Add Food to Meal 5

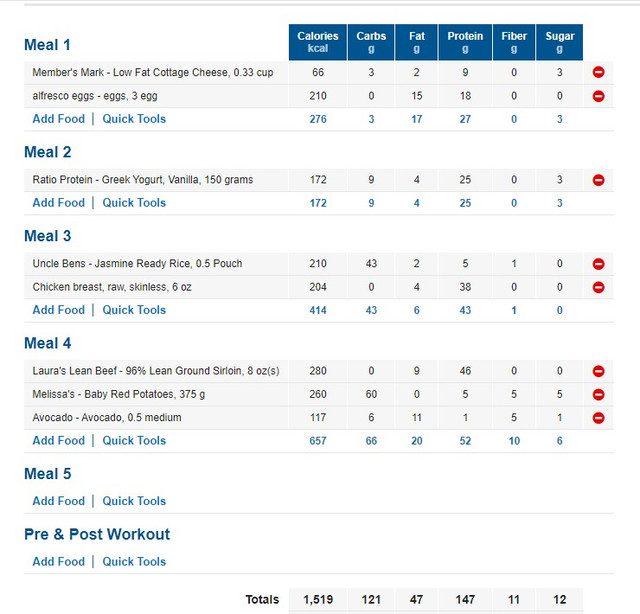(x=58, y=501)
